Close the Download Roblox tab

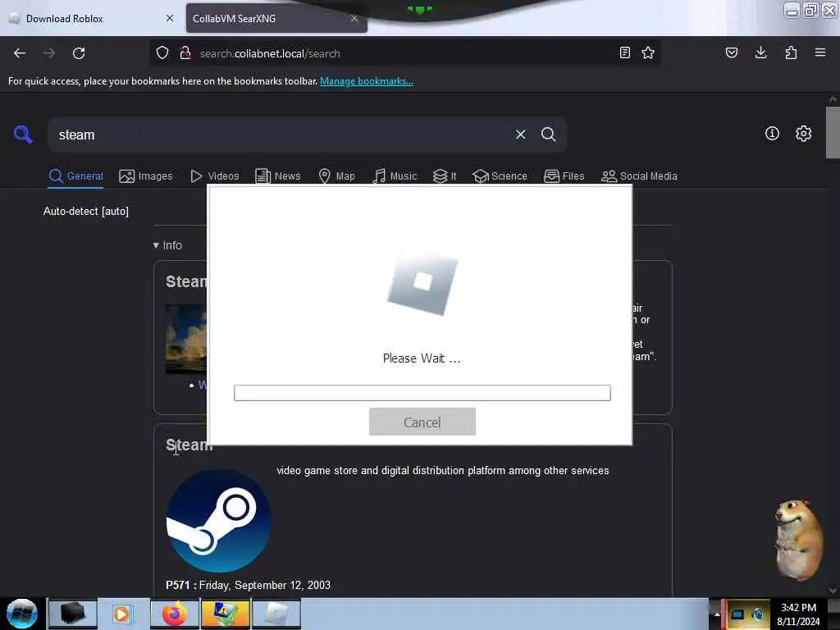pos(170,18)
